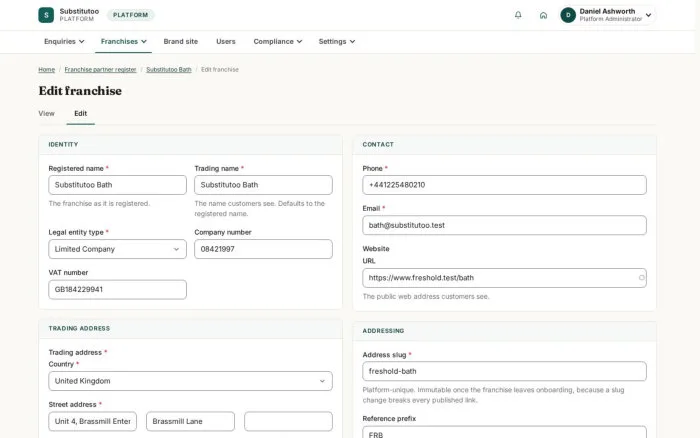Image resolution: width=700 pixels, height=438 pixels.
Task: Follow the Home breadcrumb link
Action: 46,70
